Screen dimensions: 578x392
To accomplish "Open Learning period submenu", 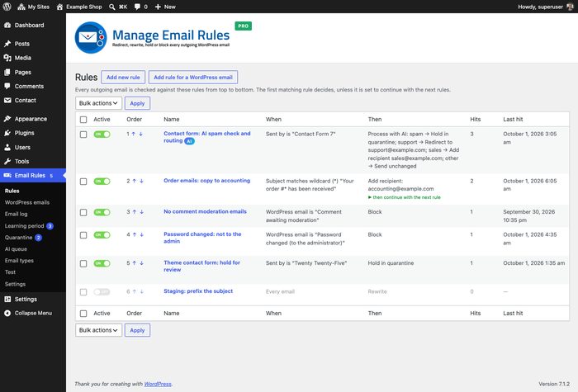I will [29, 226].
